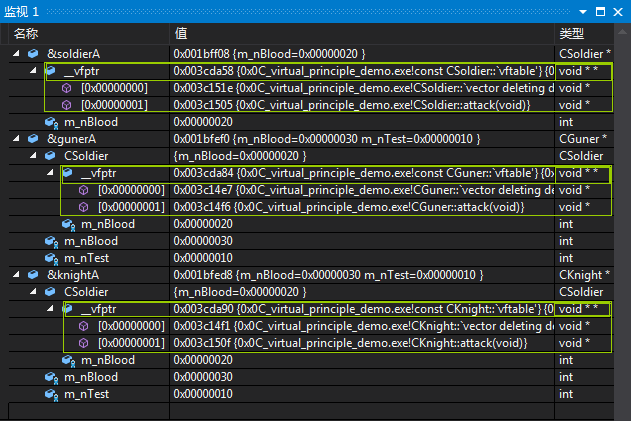Image resolution: width=631 pixels, height=421 pixels.
Task: Collapse the &soldierA tree node
Action: point(16,54)
